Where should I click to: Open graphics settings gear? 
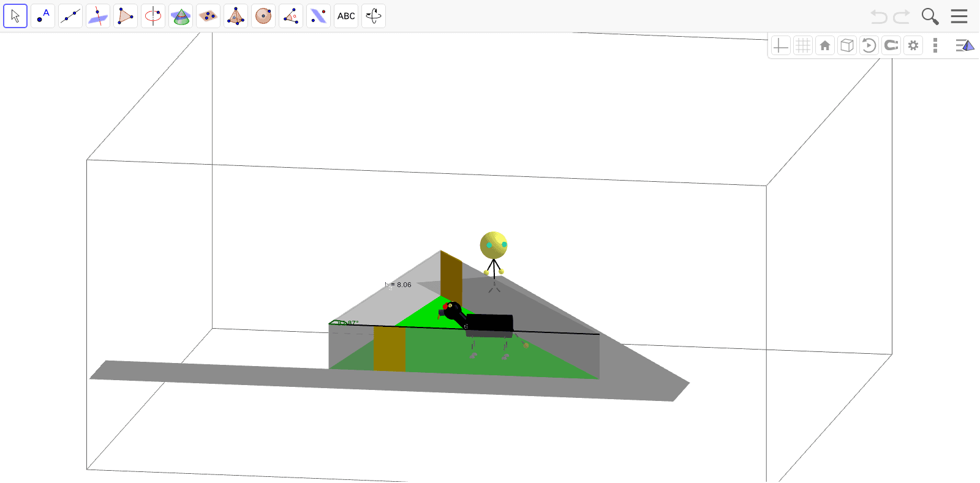tap(913, 45)
